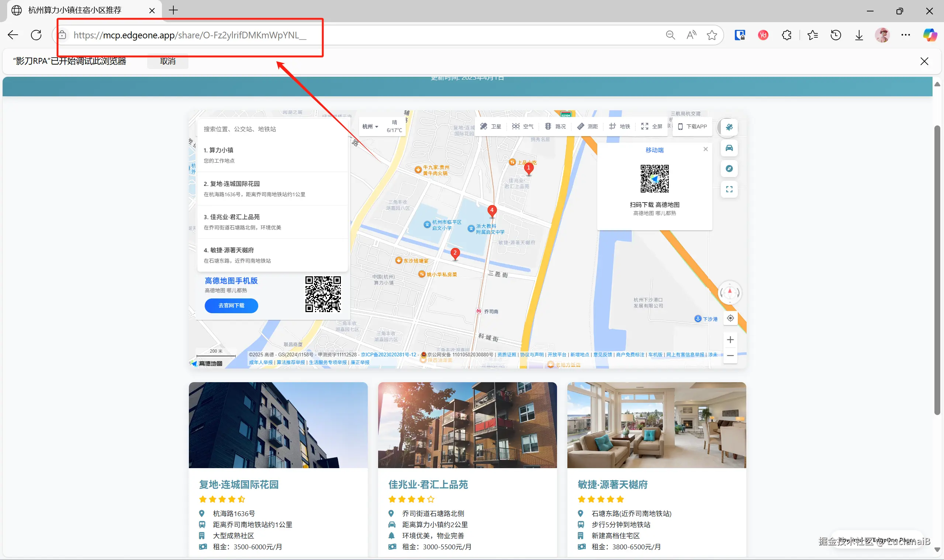Select the distance measuring (测距) tool

(x=587, y=127)
